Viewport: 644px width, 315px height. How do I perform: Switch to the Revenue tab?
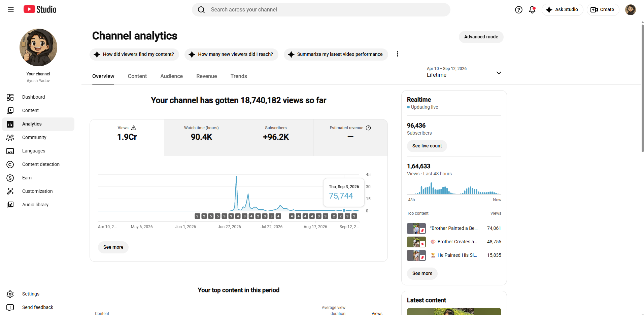(x=207, y=76)
